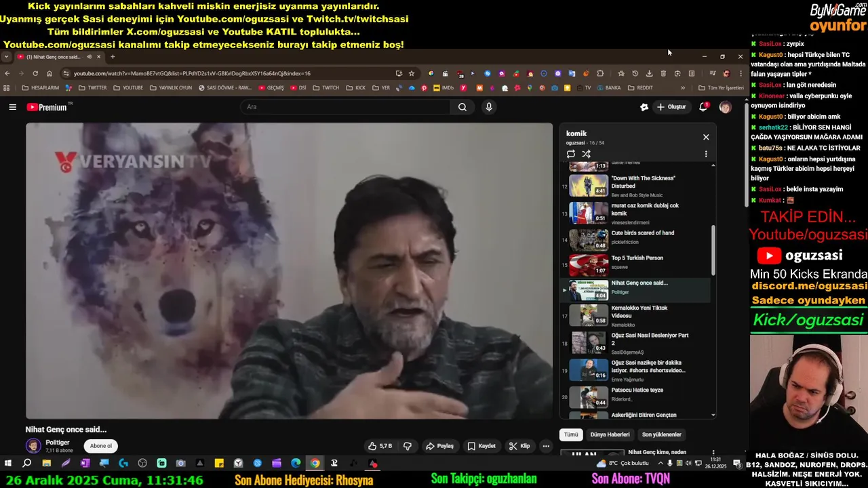The image size is (868, 488).
Task: Open Windows Start button on taskbar
Action: pos(8,464)
